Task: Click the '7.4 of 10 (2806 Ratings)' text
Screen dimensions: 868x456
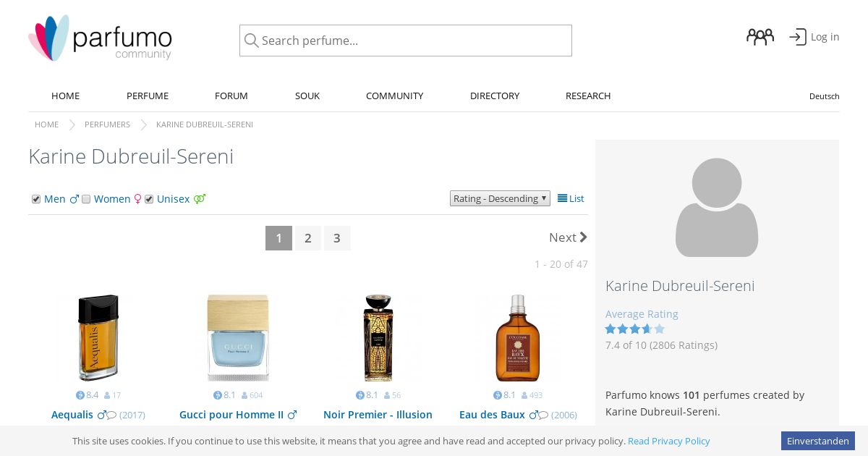Action: pos(661,345)
